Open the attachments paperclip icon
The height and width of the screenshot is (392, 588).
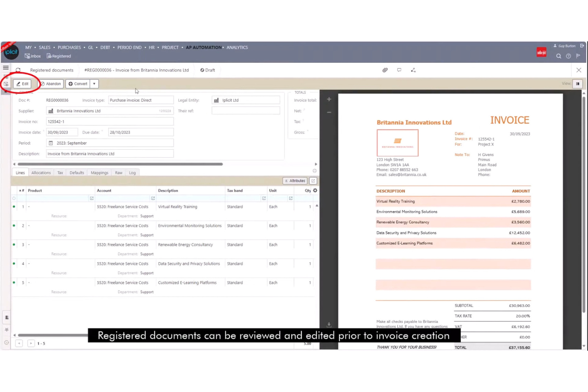[x=385, y=70]
